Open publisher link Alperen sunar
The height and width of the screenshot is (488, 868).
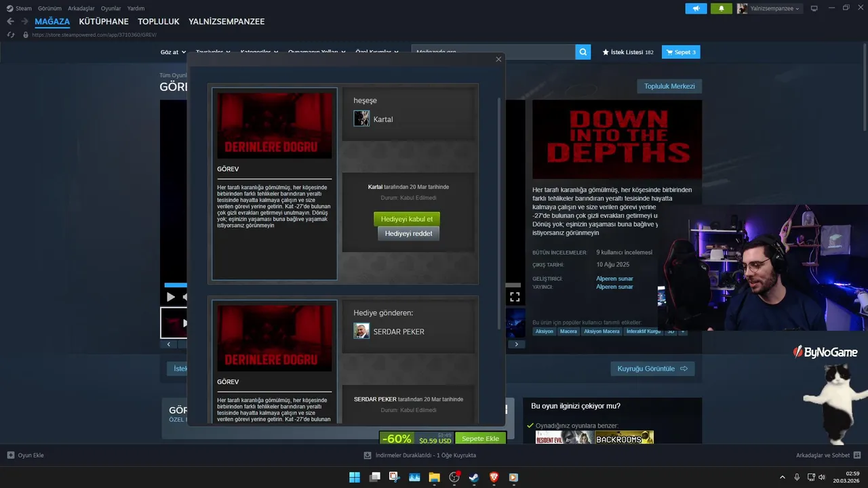pyautogui.click(x=614, y=287)
